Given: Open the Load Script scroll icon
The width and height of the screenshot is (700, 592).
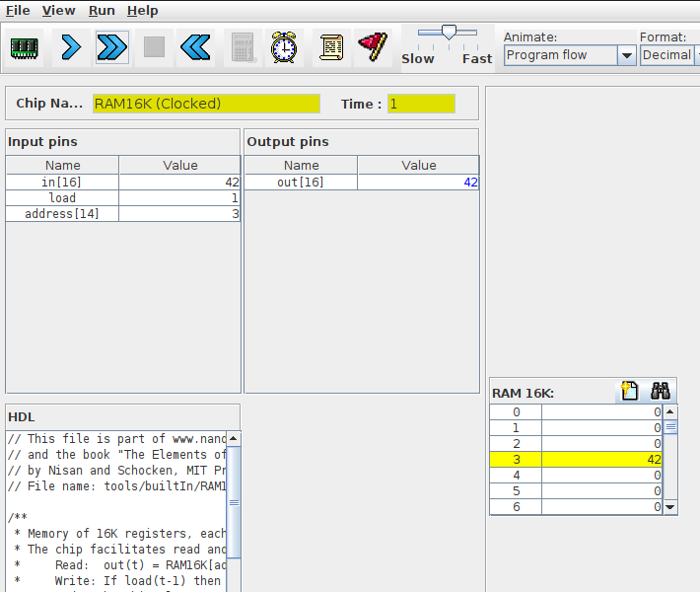Looking at the screenshot, I should pos(331,46).
